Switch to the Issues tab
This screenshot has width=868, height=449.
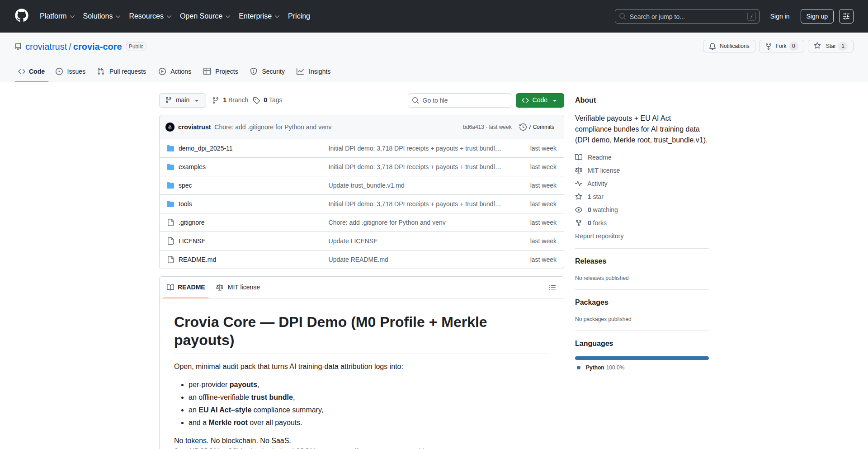(x=71, y=71)
